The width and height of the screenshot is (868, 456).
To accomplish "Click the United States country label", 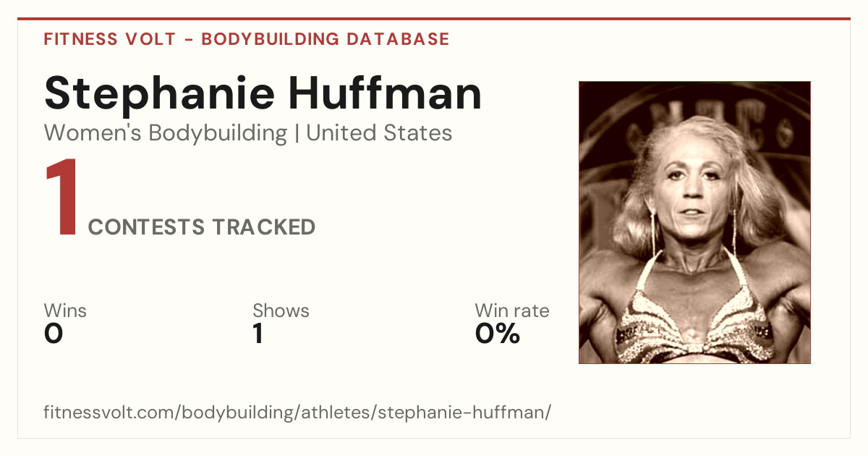I will [379, 133].
